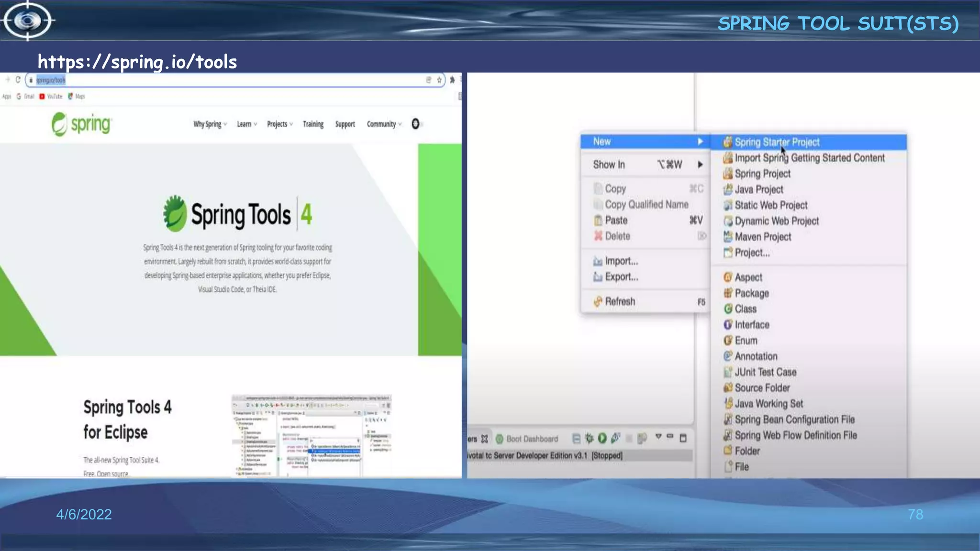The image size is (980, 551).
Task: Bookmark page with star icon
Action: [x=439, y=80]
